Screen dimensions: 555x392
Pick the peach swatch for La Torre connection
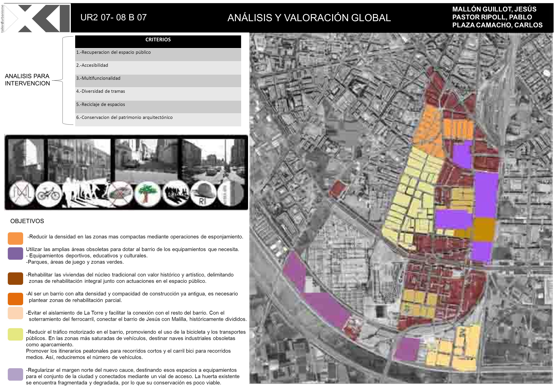coord(16,313)
